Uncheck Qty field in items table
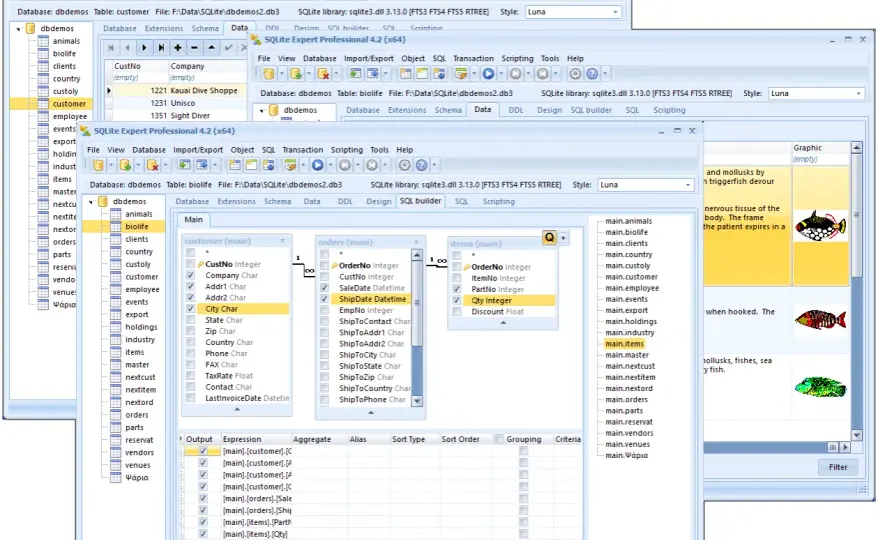 coord(457,300)
